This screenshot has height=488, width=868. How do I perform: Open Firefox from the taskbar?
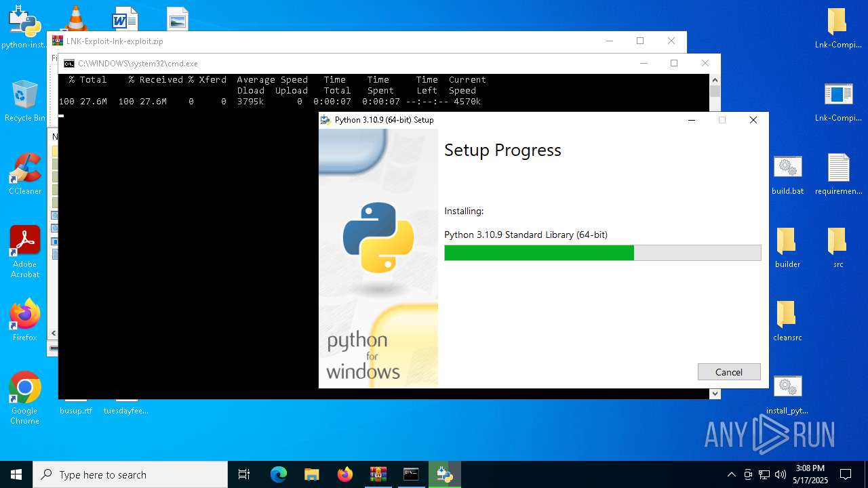(344, 474)
